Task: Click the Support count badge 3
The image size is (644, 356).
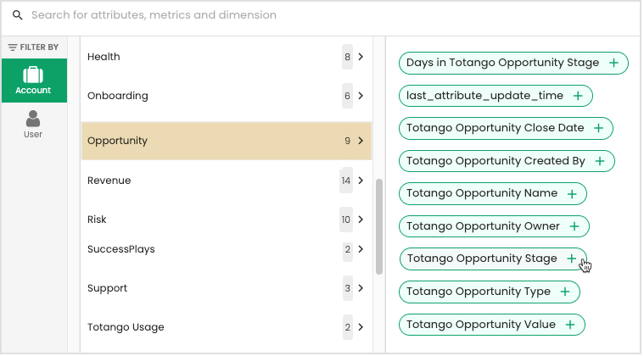Action: coord(348,288)
